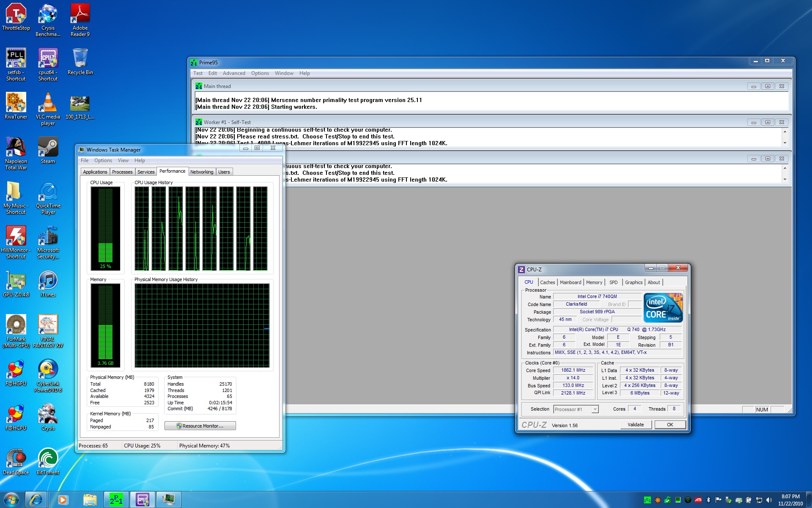The image size is (812, 508).
Task: Switch to Task Manager Networking tab
Action: 202,172
